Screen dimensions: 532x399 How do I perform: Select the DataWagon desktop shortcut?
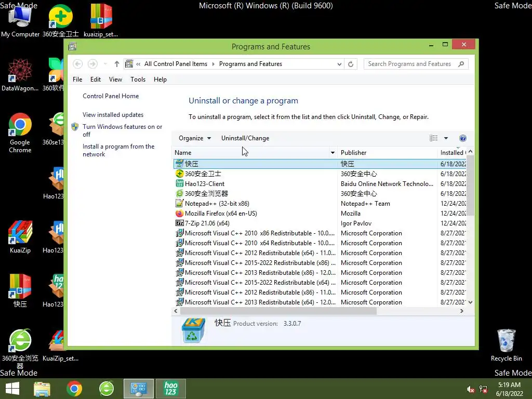click(x=20, y=75)
